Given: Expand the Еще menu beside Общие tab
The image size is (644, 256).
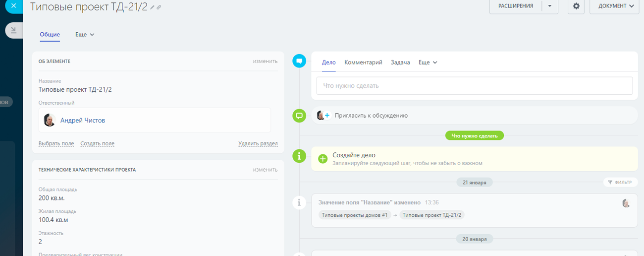Looking at the screenshot, I should pyautogui.click(x=84, y=35).
